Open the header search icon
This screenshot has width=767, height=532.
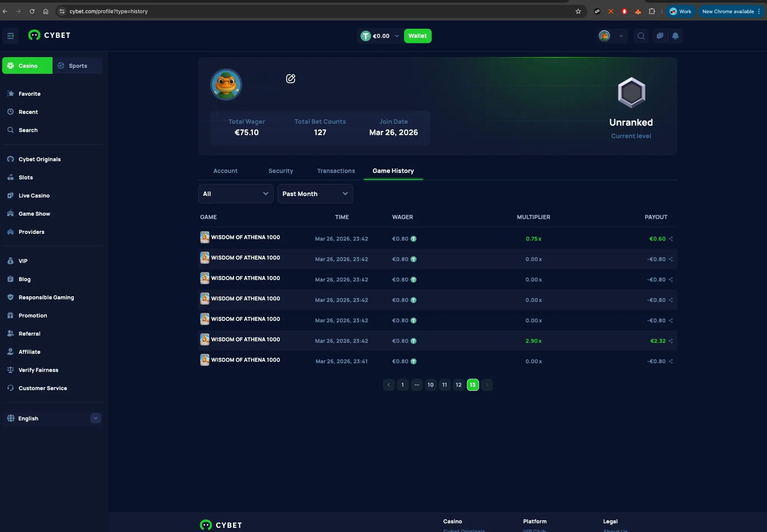641,36
